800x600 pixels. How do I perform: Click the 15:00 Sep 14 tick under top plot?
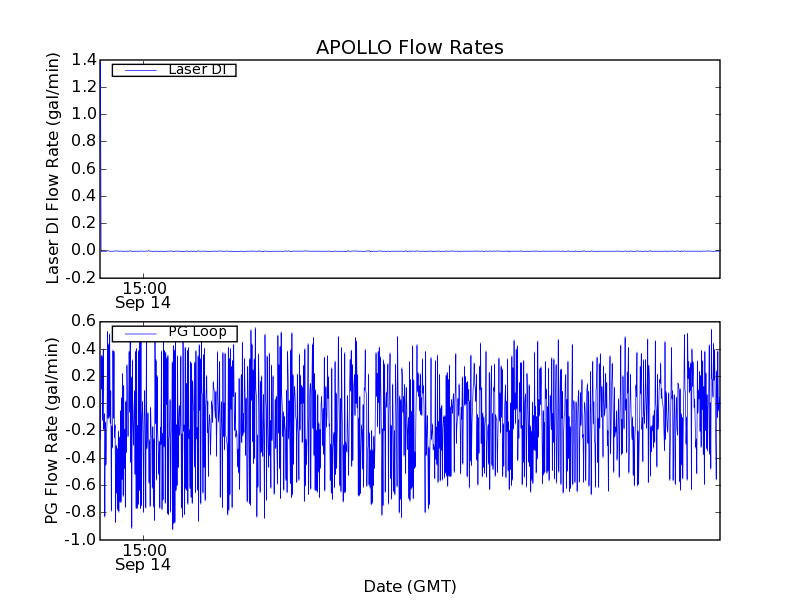[143, 295]
